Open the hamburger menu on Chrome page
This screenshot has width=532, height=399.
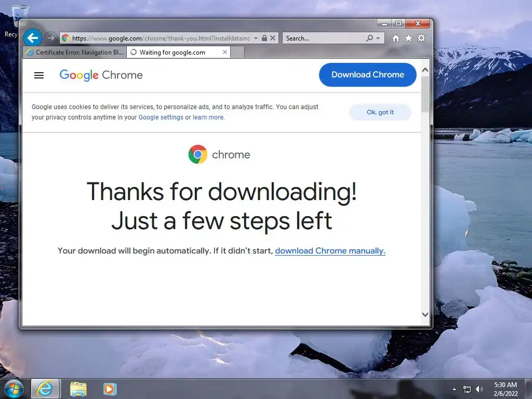39,75
